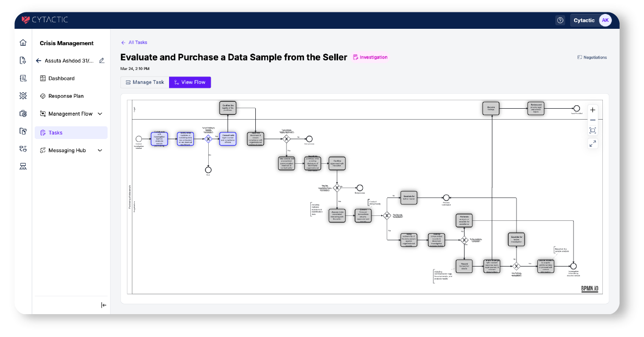
Task: Zoom in the flow diagram with plus
Action: point(592,110)
